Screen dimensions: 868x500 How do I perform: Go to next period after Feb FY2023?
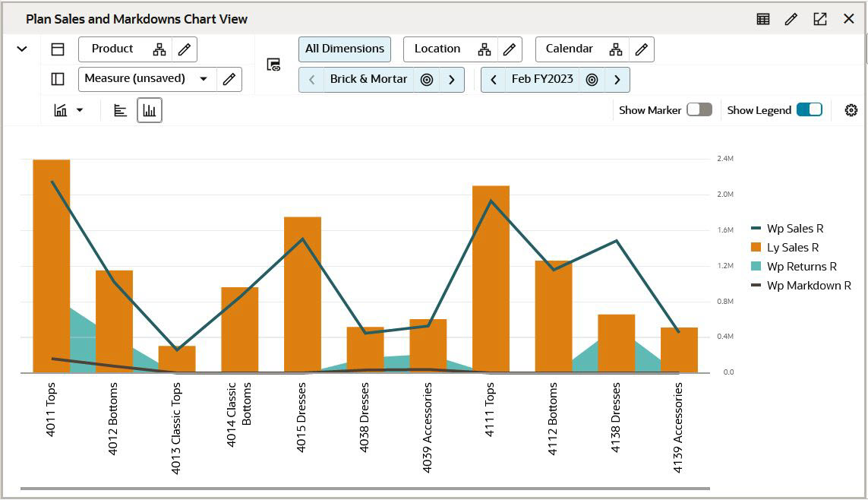click(x=617, y=80)
